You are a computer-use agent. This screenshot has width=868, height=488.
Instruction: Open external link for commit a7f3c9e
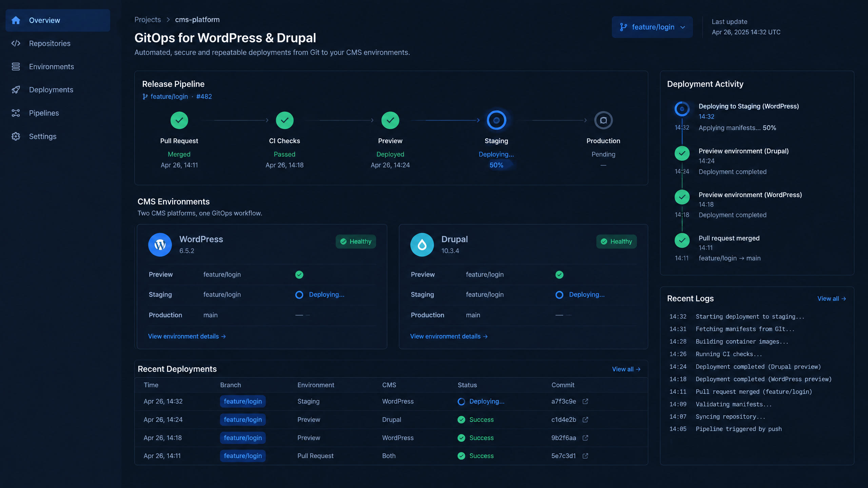pyautogui.click(x=585, y=401)
